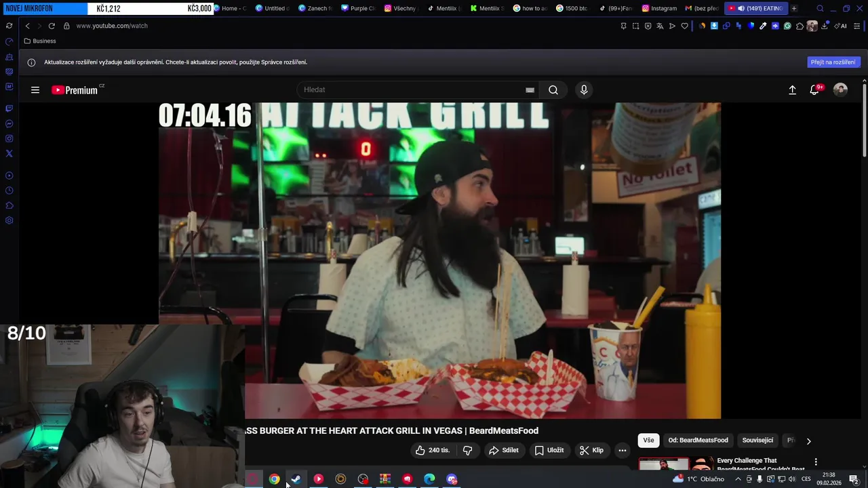The height and width of the screenshot is (488, 868).
Task: Open the extensions puzzle icon
Action: tap(800, 26)
